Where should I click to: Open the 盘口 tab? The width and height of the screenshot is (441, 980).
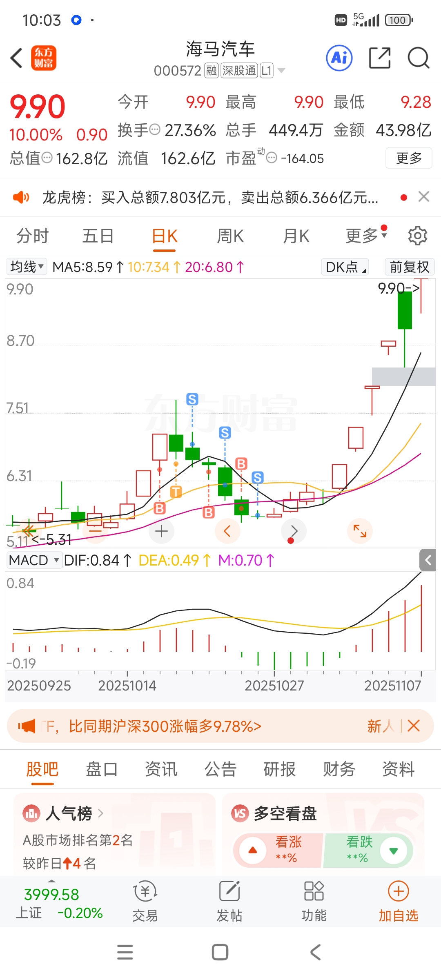point(102,769)
